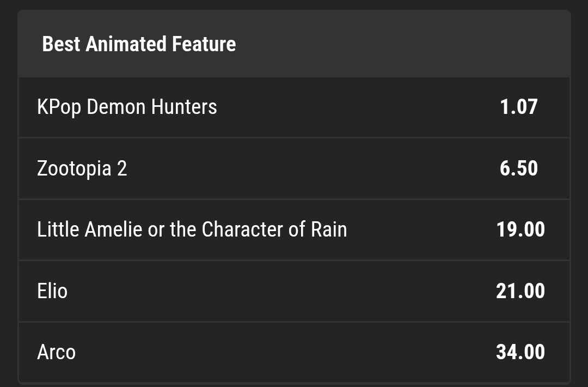This screenshot has width=588, height=387.
Task: Tap the Little Amelie or the Character of Rain label
Action: coord(192,229)
